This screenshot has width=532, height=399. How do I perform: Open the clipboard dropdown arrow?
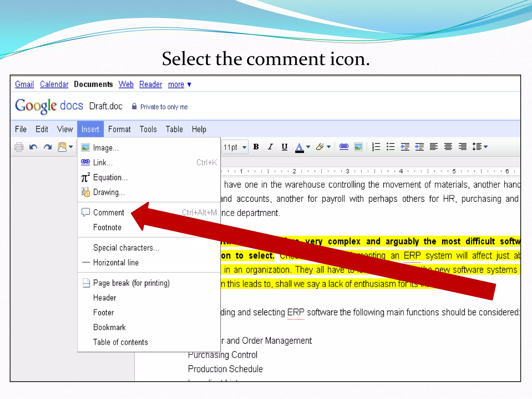(71, 147)
